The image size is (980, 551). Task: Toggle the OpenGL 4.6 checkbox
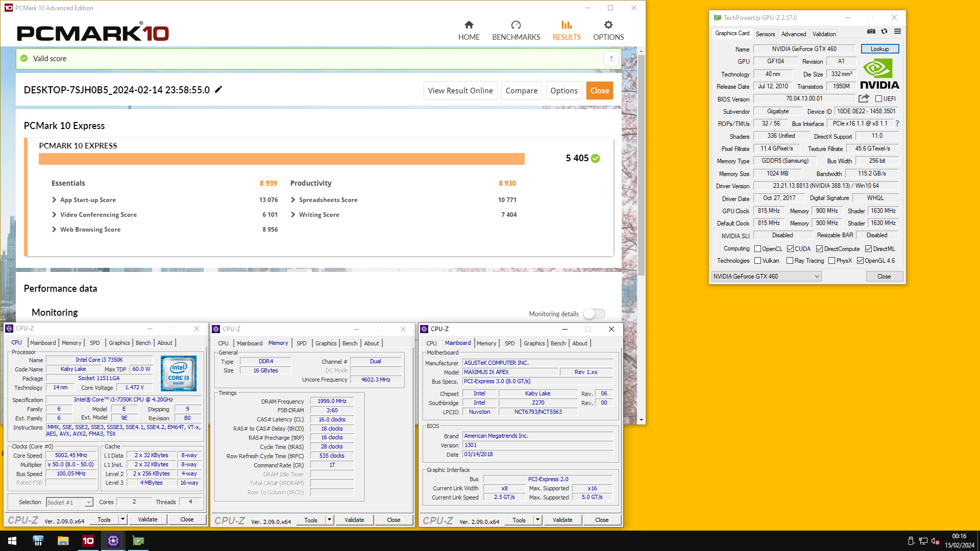pos(860,261)
